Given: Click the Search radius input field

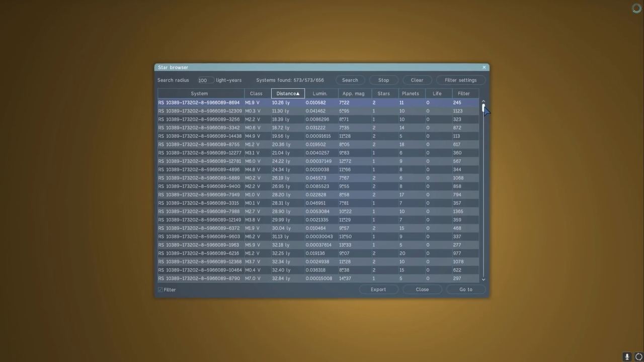Looking at the screenshot, I should pos(205,80).
